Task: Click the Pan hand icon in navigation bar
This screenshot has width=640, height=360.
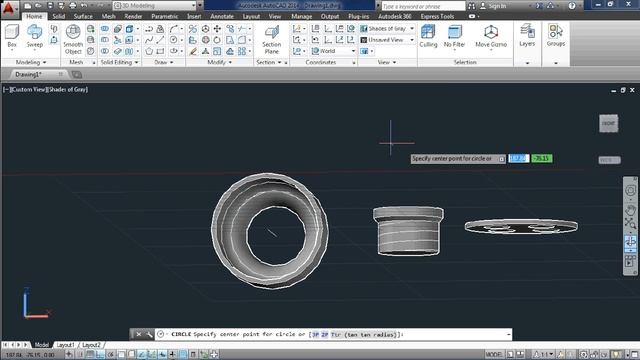Action: (x=630, y=210)
